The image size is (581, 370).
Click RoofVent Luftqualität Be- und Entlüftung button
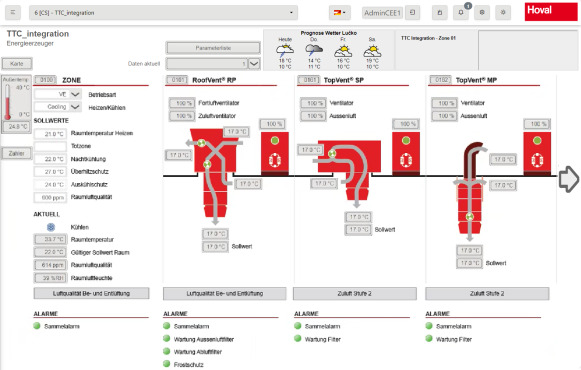click(225, 293)
